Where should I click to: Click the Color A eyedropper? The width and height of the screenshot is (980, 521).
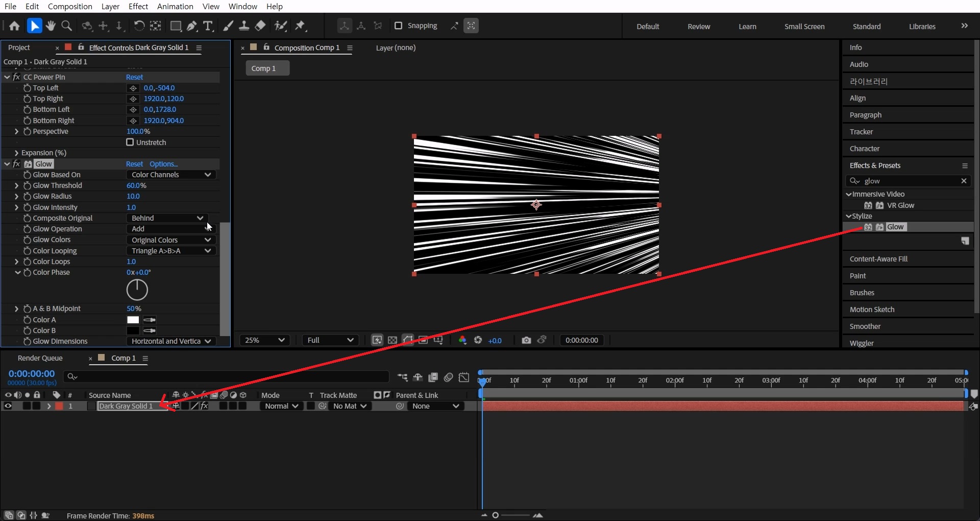click(150, 320)
